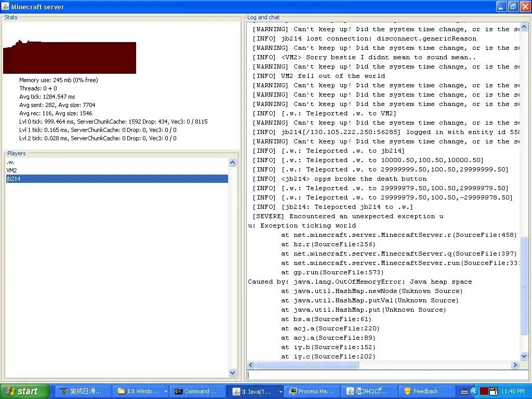The width and height of the screenshot is (532, 399).
Task: Click the HFS tray icon
Action: point(494,391)
